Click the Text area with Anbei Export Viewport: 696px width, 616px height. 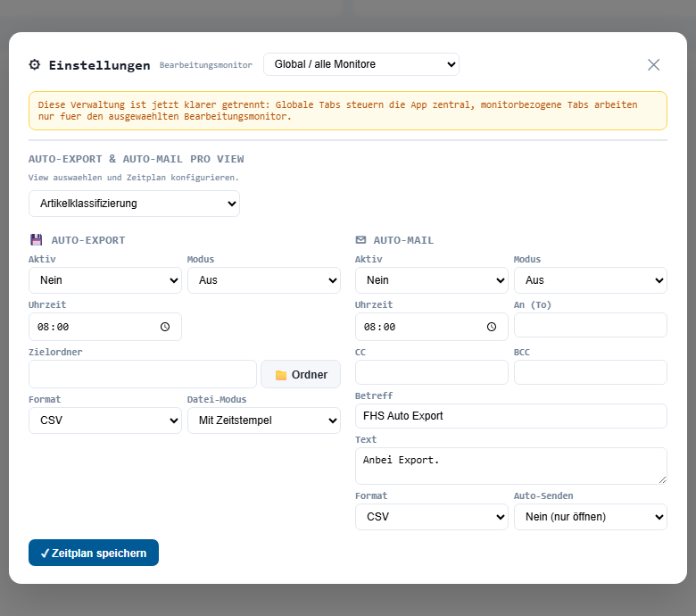(x=510, y=466)
